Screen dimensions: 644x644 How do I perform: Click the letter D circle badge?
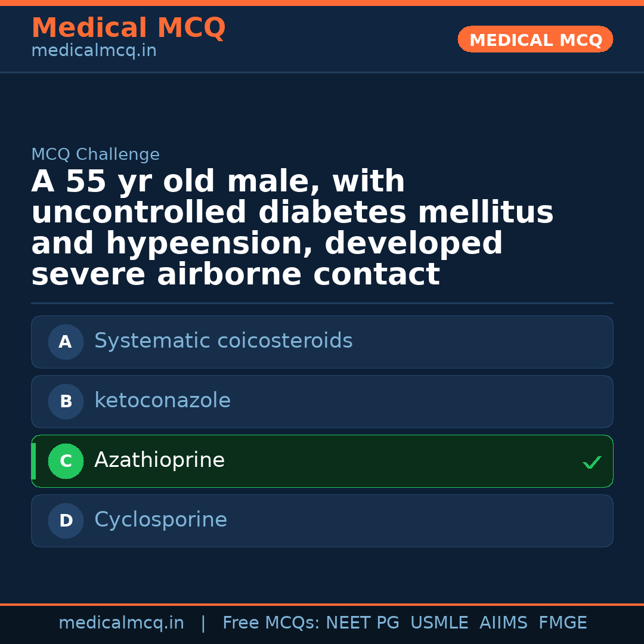pyautogui.click(x=66, y=521)
